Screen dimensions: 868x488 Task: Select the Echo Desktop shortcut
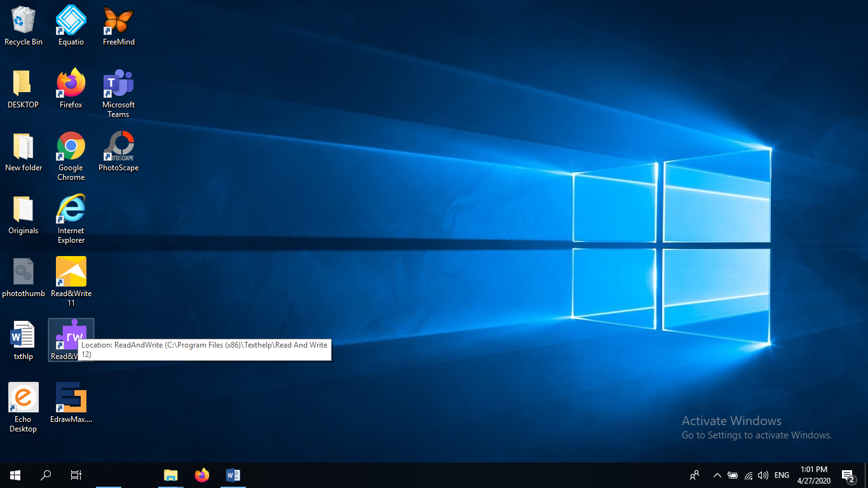click(x=24, y=408)
